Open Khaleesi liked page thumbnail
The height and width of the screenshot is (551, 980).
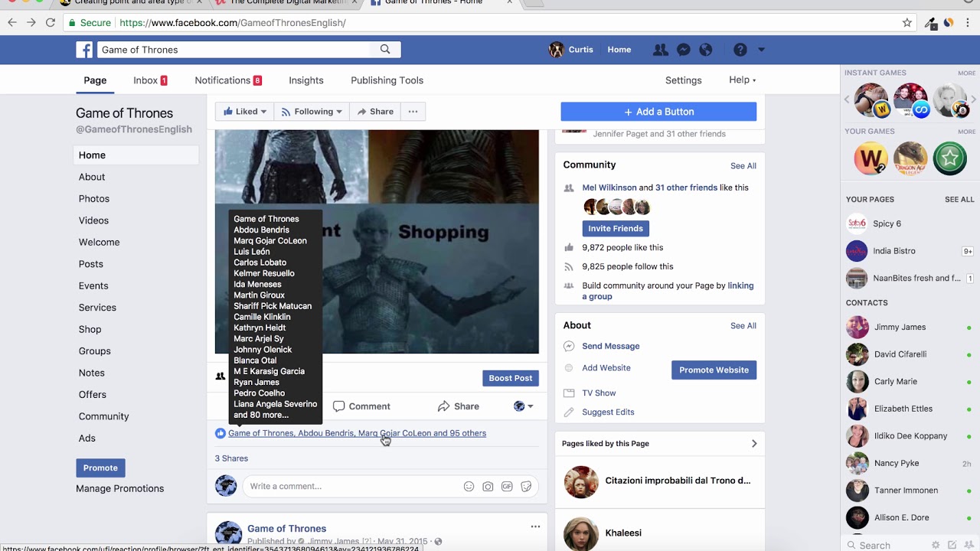point(581,533)
